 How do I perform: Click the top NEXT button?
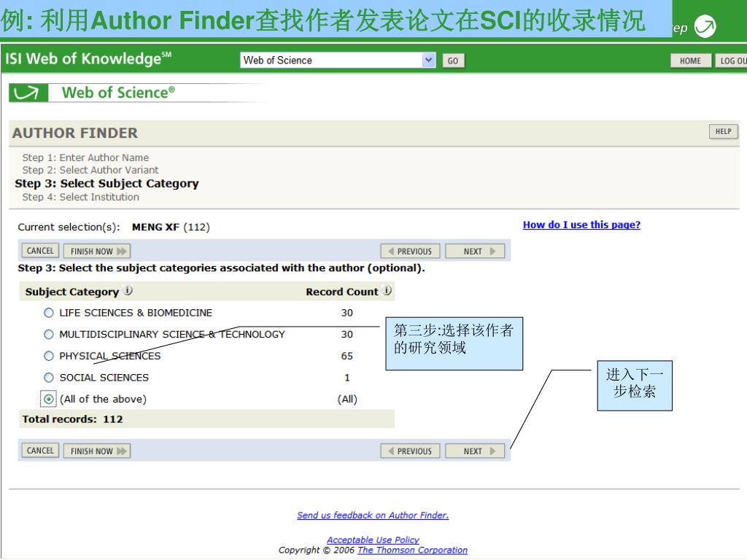click(x=475, y=251)
